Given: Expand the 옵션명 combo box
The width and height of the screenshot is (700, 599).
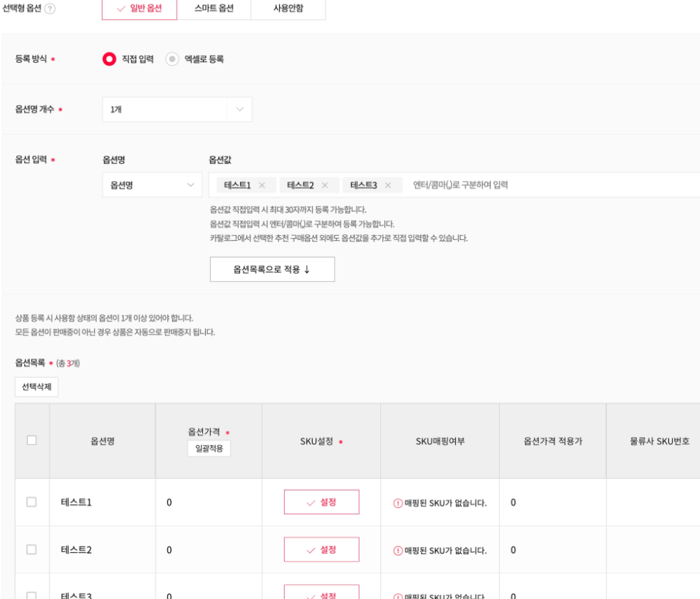Looking at the screenshot, I should (x=152, y=185).
